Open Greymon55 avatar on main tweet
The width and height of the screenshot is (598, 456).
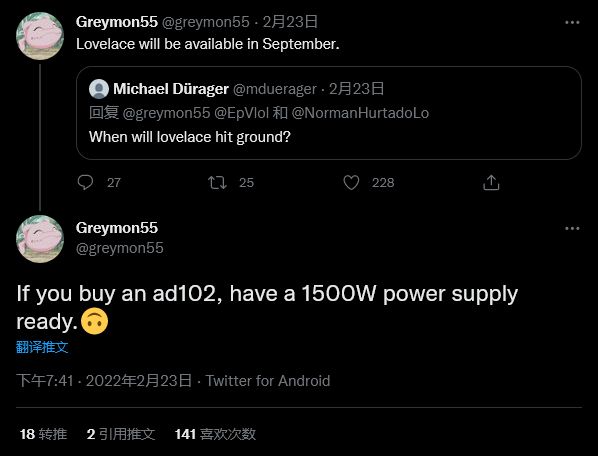coord(40,239)
